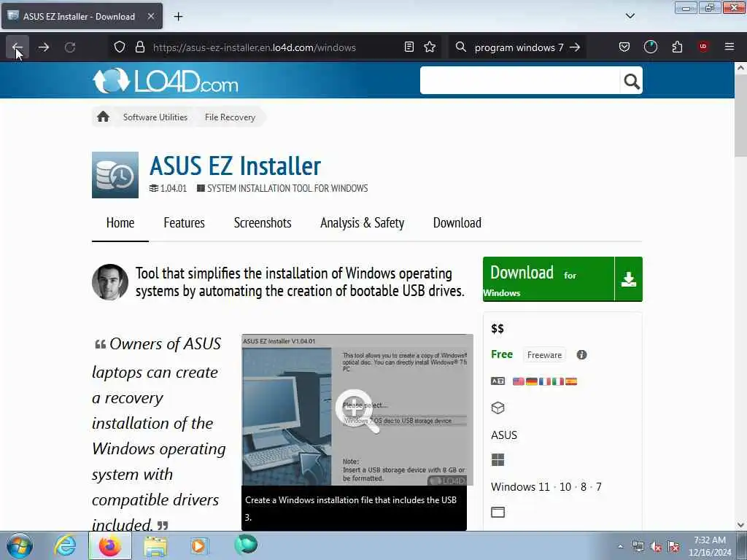The image size is (747, 560).
Task: Click the search magnifier in Firefox search box
Action: pos(461,47)
